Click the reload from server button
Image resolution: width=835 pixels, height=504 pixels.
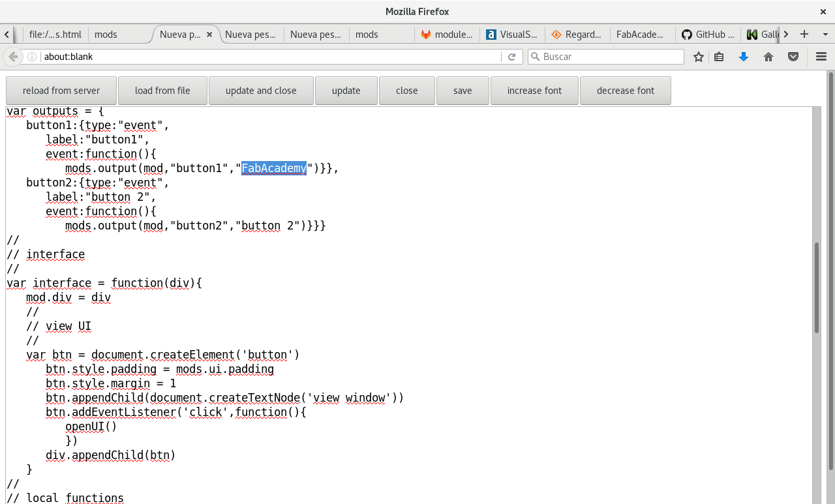click(61, 91)
